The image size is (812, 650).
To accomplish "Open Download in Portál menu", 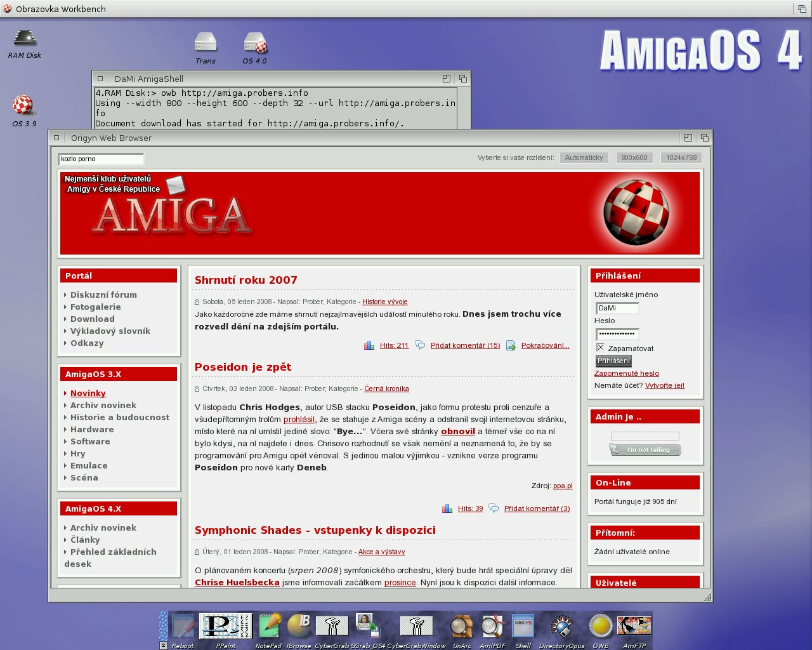I will (x=93, y=319).
